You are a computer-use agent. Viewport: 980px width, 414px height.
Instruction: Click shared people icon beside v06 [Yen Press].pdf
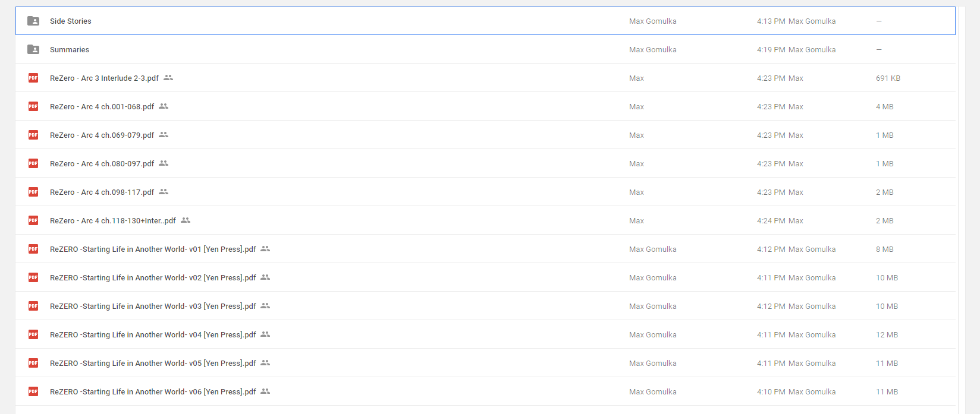tap(265, 391)
